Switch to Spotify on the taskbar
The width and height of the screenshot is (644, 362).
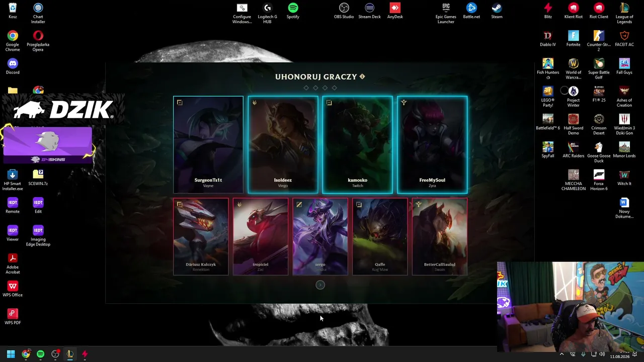[40, 354]
